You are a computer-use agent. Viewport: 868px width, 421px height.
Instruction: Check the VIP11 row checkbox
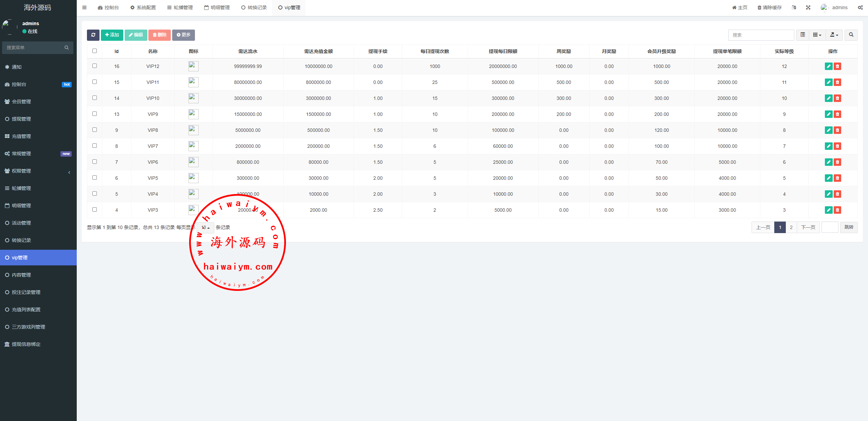coord(95,82)
